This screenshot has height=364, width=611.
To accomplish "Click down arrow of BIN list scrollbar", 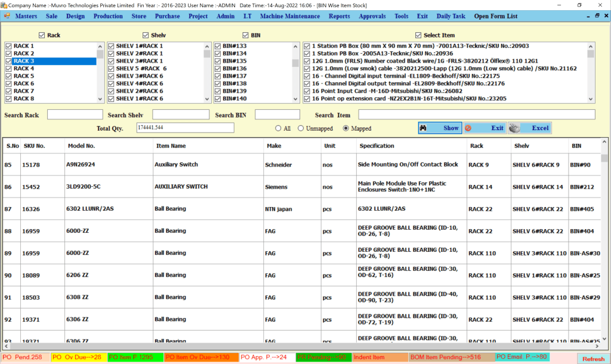I will tap(295, 99).
